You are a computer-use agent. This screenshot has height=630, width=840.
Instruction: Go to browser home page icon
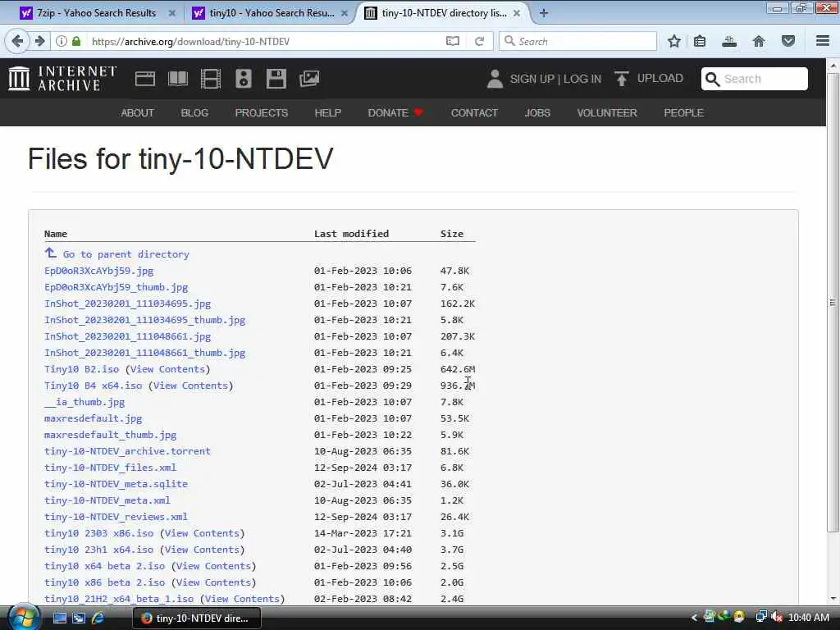tap(759, 41)
